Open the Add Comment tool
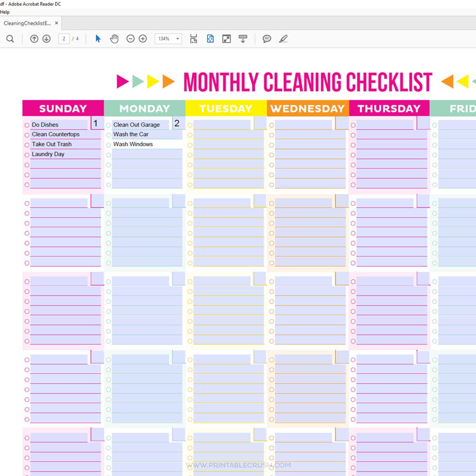Screen dimensions: 476x476 click(267, 38)
